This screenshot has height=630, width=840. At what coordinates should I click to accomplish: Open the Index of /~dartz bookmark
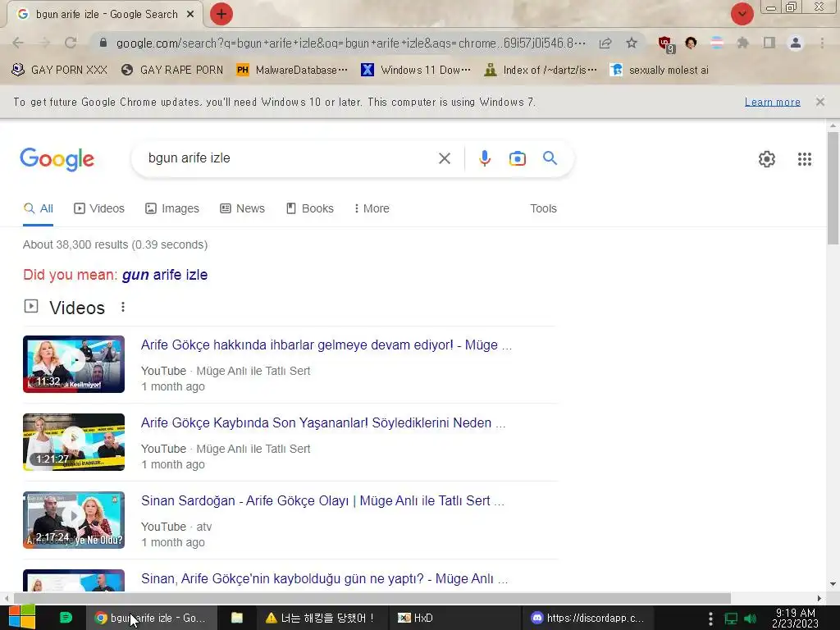pos(540,70)
